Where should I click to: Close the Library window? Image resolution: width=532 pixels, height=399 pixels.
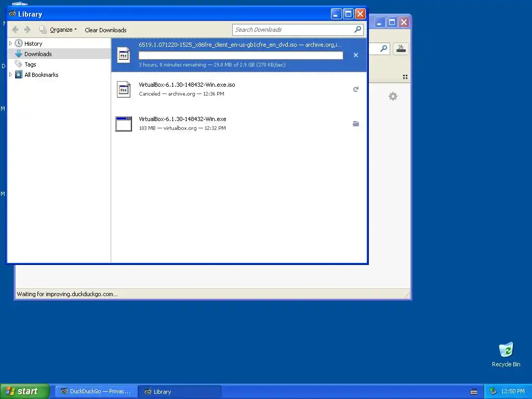(360, 14)
